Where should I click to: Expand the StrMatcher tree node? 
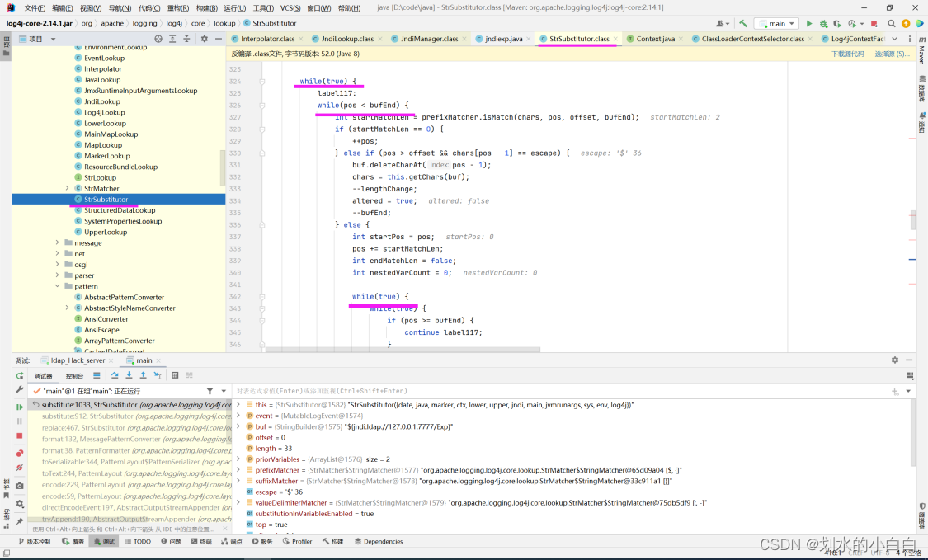(x=67, y=188)
